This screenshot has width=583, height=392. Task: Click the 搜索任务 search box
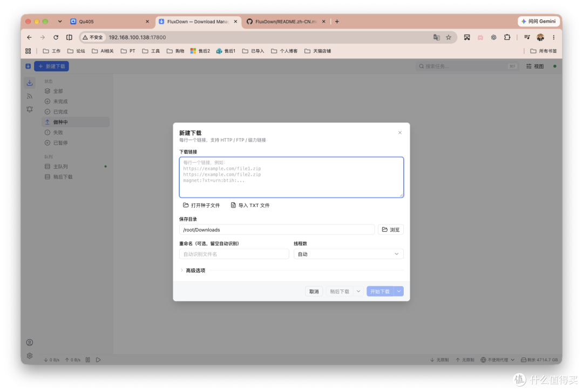tap(467, 66)
